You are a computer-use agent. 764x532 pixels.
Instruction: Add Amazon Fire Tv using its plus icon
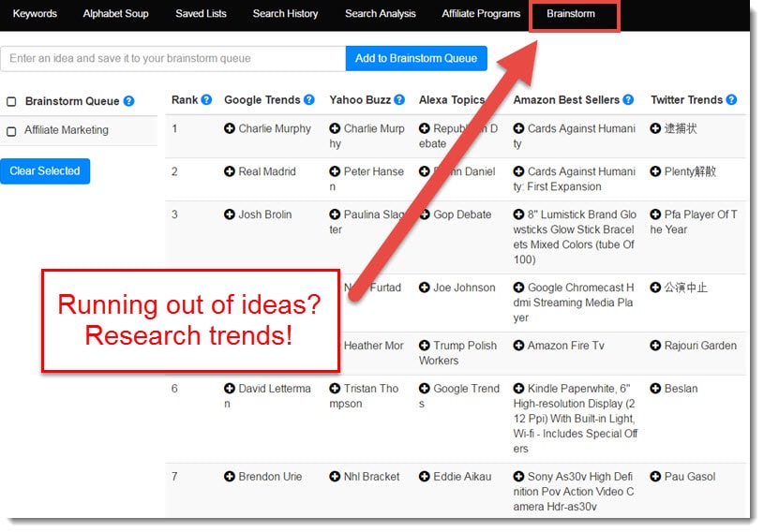(518, 345)
